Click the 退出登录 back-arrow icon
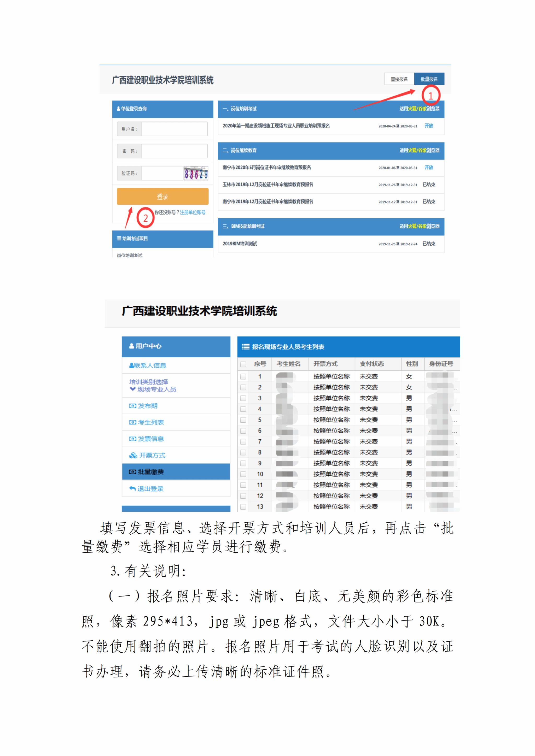Screen dimensions: 535x756 pyautogui.click(x=132, y=488)
